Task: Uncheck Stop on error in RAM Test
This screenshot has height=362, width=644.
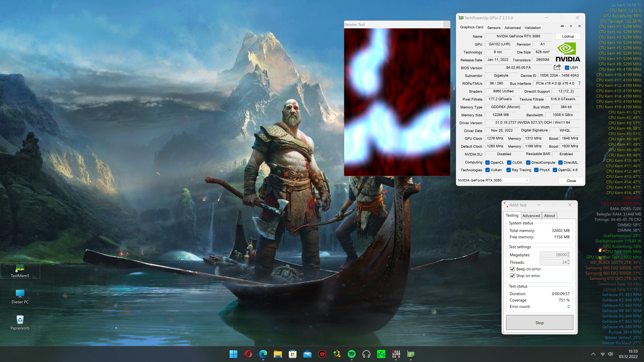Action: pos(512,276)
